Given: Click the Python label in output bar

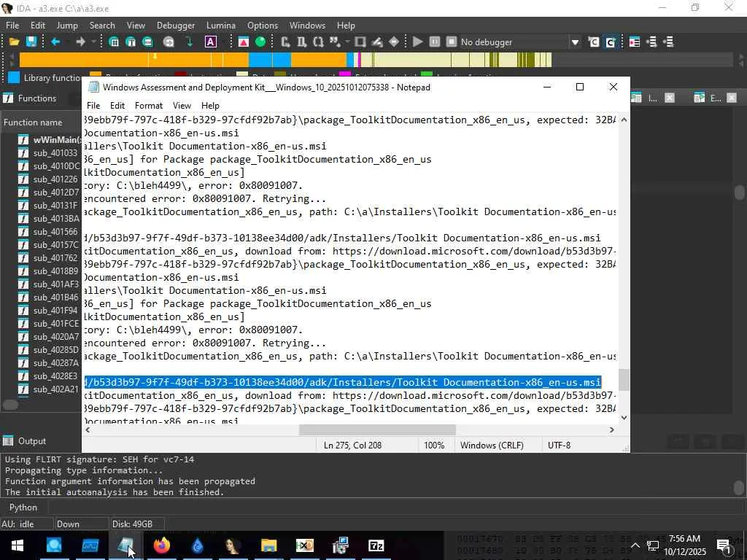Looking at the screenshot, I should (23, 507).
